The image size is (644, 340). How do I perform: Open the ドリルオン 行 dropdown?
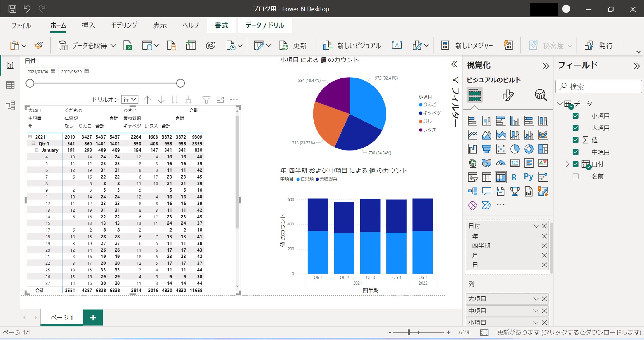click(x=130, y=100)
